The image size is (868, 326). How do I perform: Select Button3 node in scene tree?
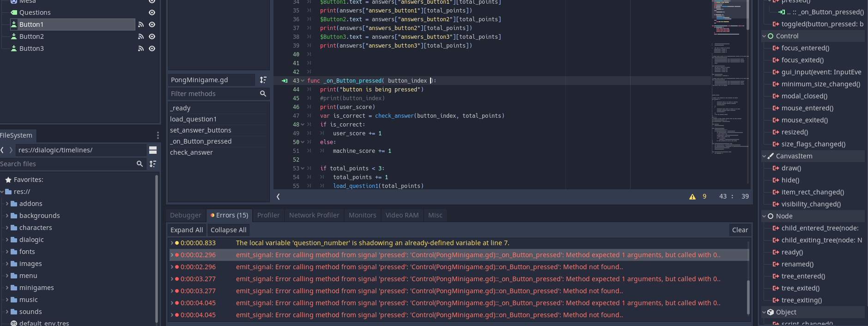pos(31,48)
